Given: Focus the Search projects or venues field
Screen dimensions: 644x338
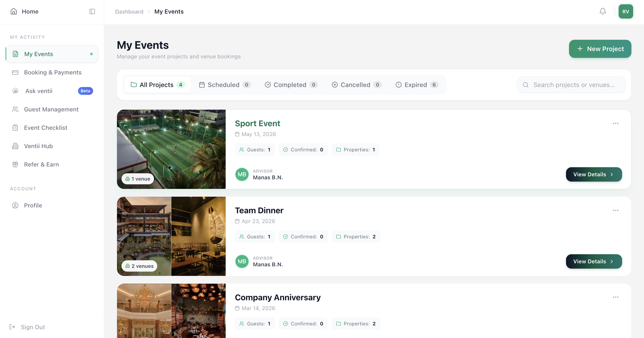Looking at the screenshot, I should point(571,85).
